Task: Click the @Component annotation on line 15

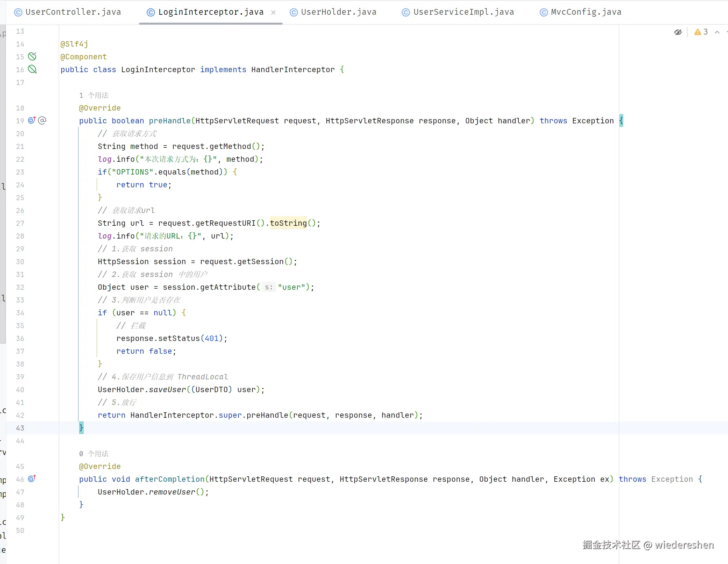Action: click(x=84, y=57)
